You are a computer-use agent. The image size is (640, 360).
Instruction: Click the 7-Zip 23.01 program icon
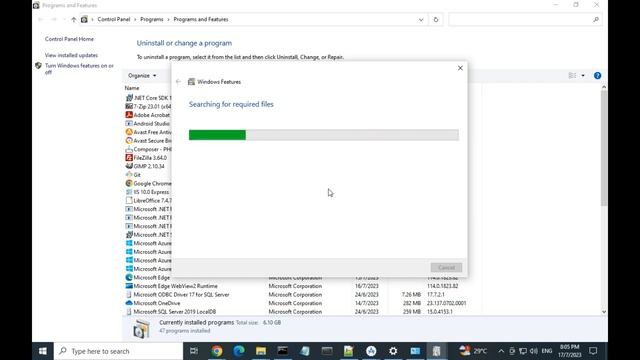point(129,106)
